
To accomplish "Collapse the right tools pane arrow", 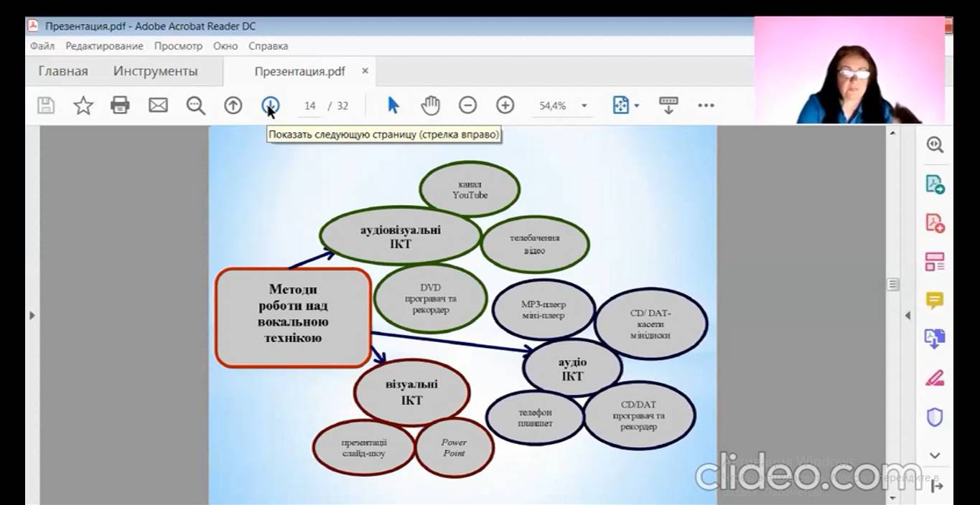I will click(907, 315).
